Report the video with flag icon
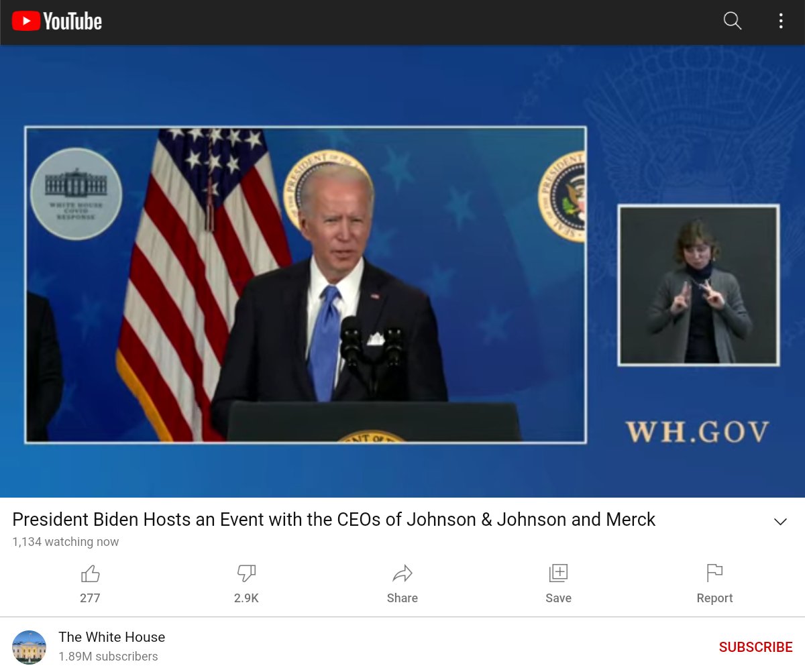The width and height of the screenshot is (805, 672). coord(714,573)
